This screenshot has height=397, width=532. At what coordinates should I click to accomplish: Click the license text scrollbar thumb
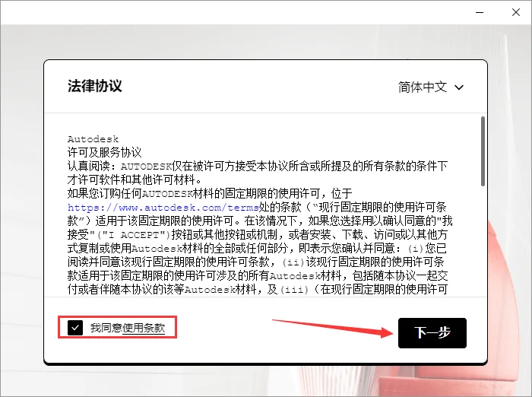click(x=483, y=151)
